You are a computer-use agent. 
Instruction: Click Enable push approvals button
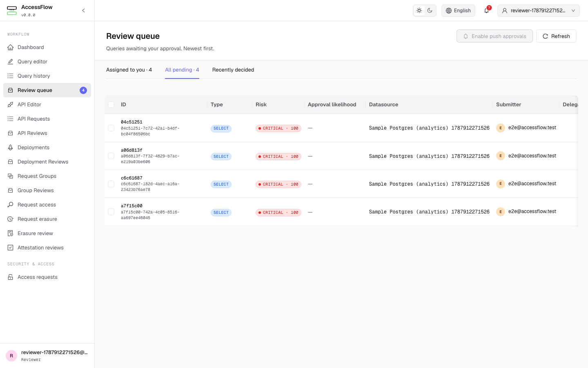[x=494, y=36]
